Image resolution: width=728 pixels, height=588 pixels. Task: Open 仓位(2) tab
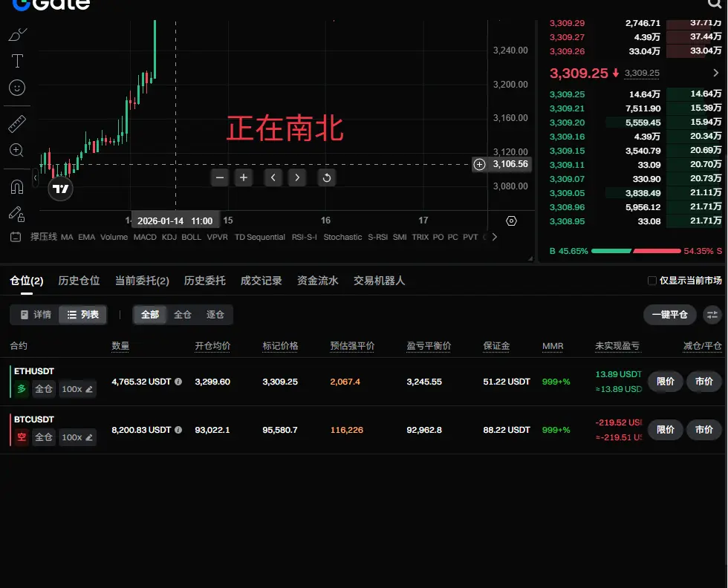pyautogui.click(x=27, y=281)
